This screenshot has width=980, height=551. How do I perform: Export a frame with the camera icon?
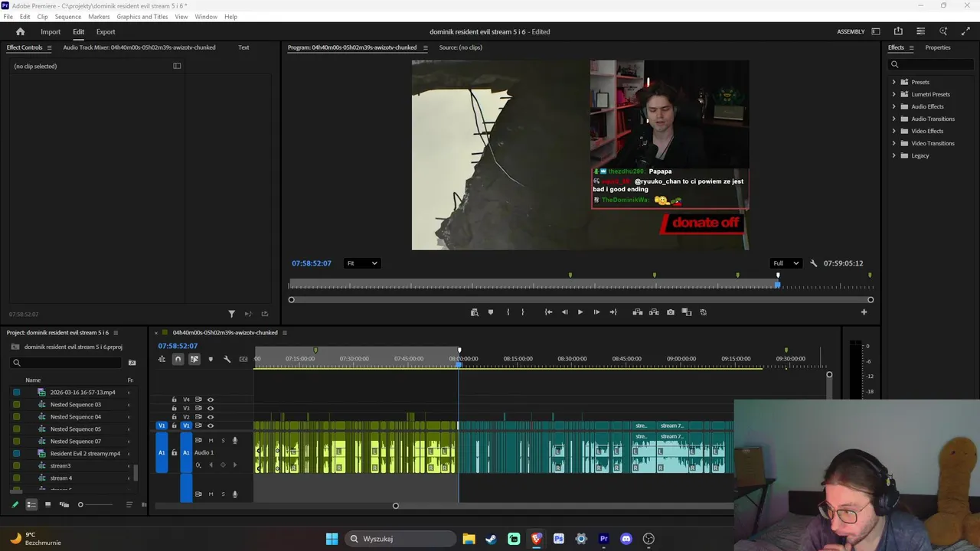(671, 312)
